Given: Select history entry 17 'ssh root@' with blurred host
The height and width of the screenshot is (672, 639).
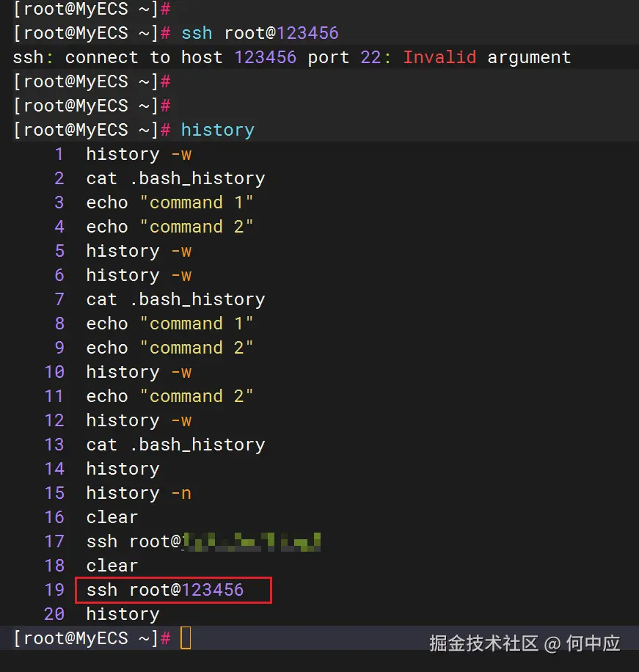Looking at the screenshot, I should point(203,541).
